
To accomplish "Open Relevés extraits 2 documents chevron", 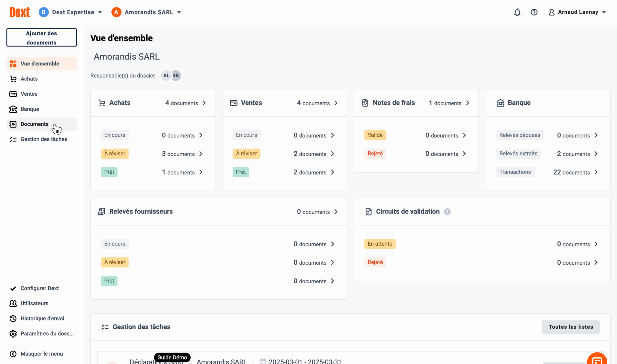I will point(596,154).
